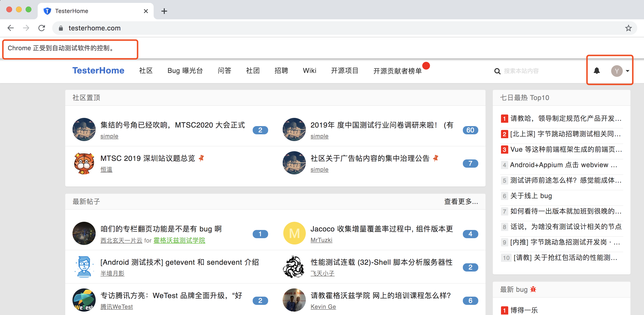Click simple's avatar on the MTSC2020 post
644x315 pixels.
pos(84,129)
